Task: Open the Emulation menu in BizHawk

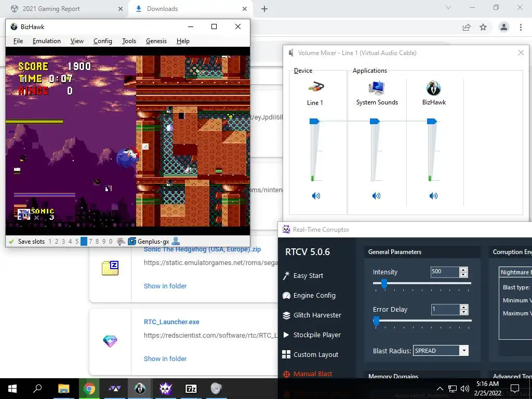Action: [x=46, y=41]
